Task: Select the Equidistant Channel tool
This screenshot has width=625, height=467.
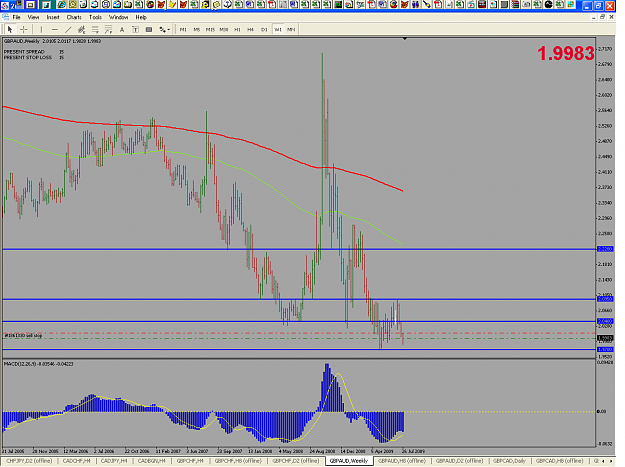Action: tap(81, 29)
